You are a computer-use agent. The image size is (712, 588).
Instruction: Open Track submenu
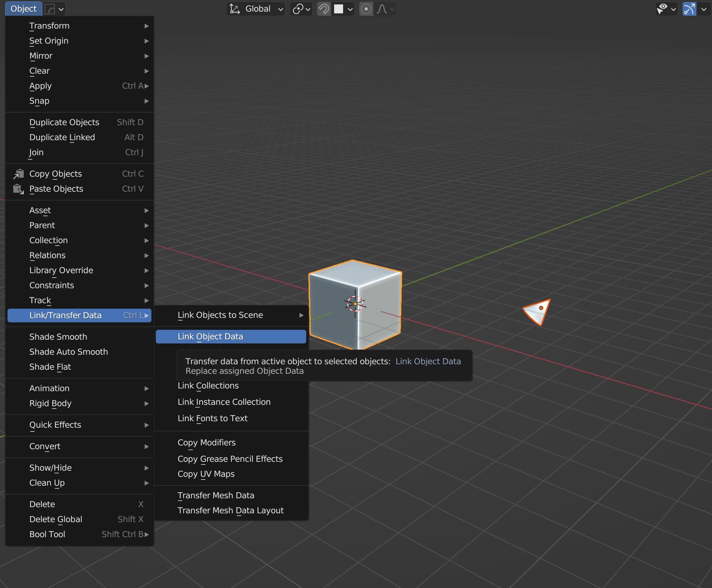(x=79, y=300)
